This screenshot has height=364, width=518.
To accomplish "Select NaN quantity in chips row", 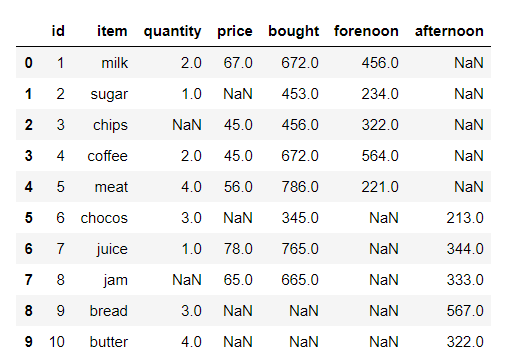I will click(187, 125).
